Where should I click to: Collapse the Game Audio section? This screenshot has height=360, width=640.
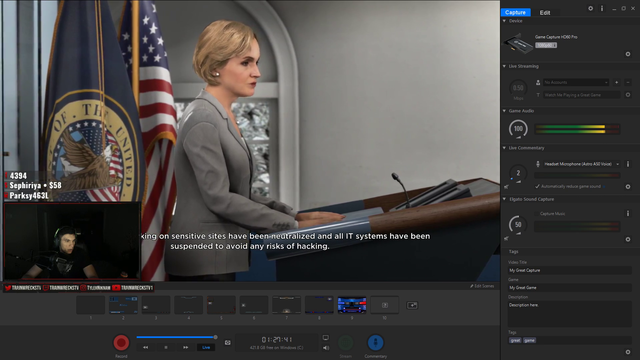click(x=504, y=111)
